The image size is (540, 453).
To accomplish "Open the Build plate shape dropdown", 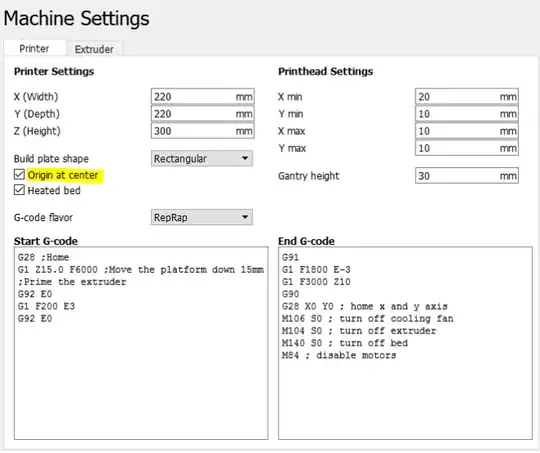I will click(201, 158).
